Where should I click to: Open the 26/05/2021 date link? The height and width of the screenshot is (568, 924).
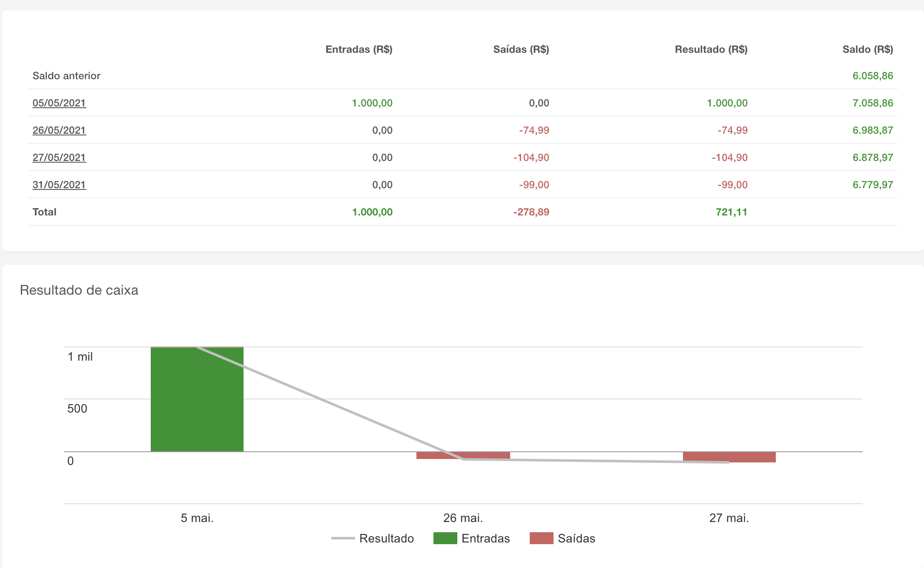click(59, 130)
